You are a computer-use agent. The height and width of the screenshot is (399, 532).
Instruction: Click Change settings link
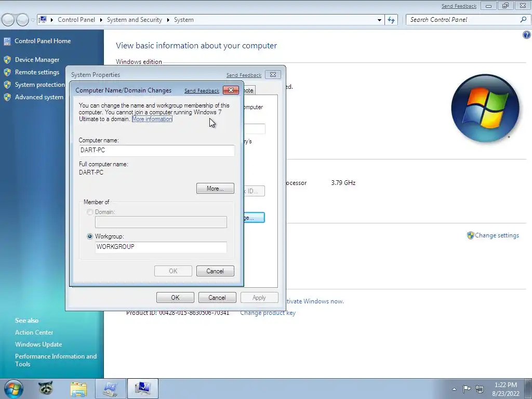(x=497, y=235)
